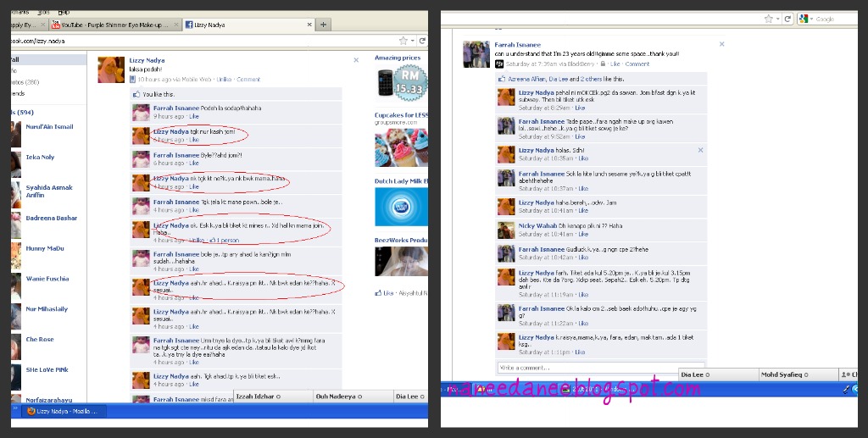Click Lizzy Nadya - Mozilla taskbar button
868x438 pixels.
point(63,411)
